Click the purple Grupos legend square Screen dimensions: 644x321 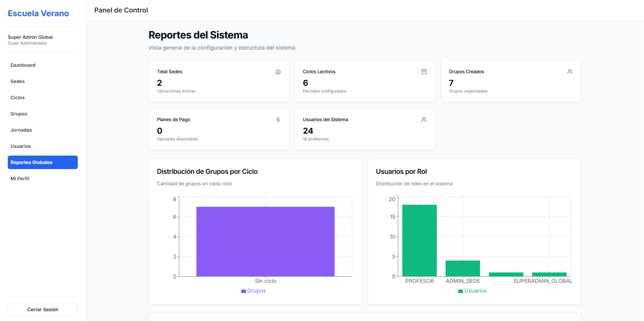[244, 291]
